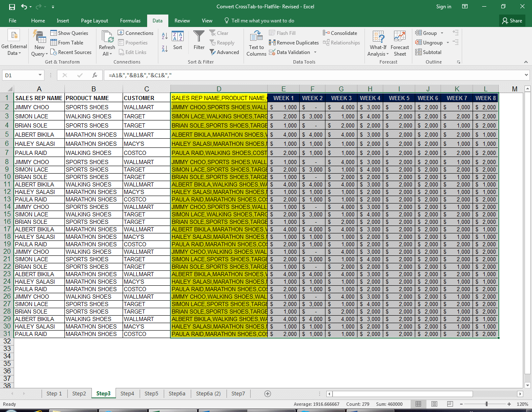This screenshot has width=532, height=412.
Task: Click Zoom in plus button
Action: click(509, 404)
